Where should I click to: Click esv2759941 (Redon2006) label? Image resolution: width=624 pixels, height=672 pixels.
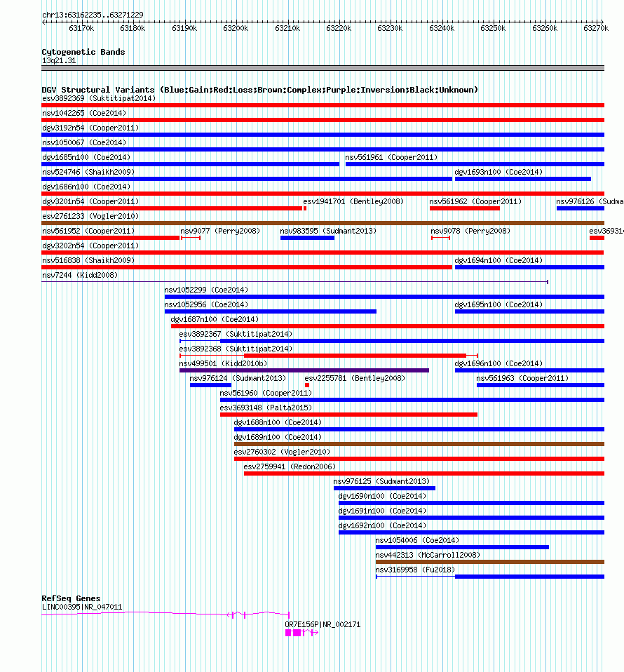tap(290, 466)
